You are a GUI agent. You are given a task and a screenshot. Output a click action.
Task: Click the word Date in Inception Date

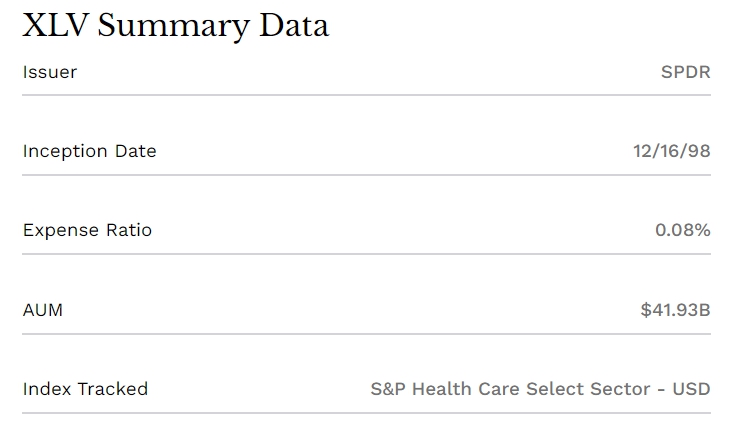136,151
